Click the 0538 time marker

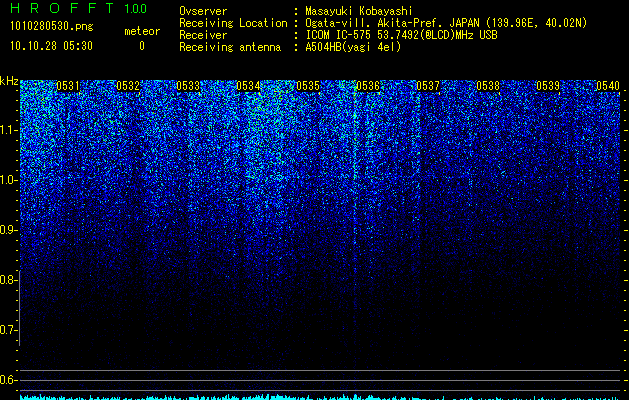[488, 86]
